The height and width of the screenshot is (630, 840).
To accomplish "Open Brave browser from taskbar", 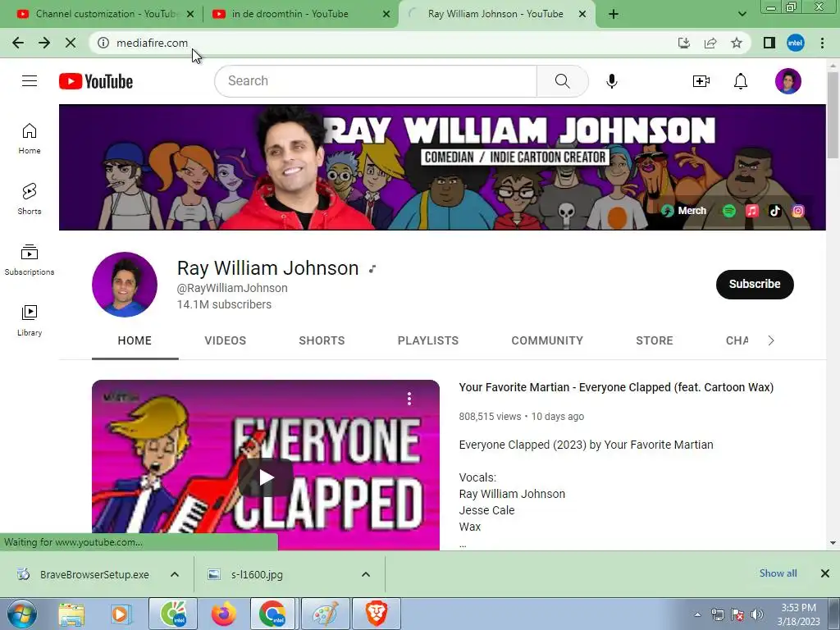I will point(376,614).
